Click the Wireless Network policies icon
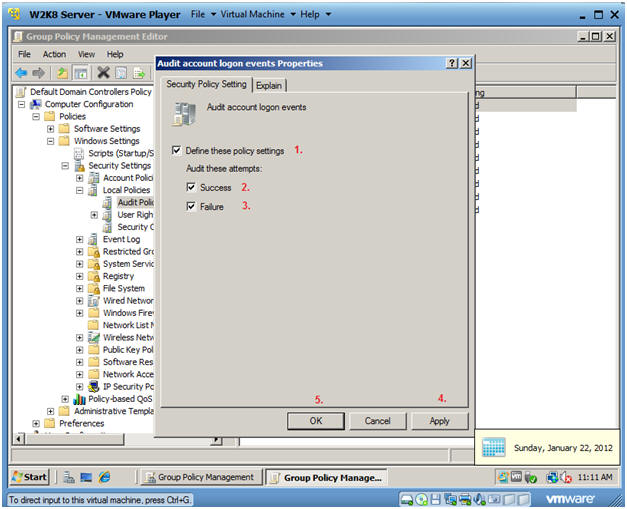 tap(94, 337)
